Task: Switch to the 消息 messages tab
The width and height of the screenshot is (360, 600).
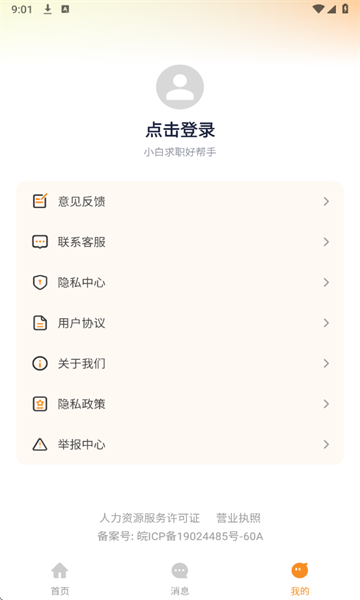Action: click(180, 579)
